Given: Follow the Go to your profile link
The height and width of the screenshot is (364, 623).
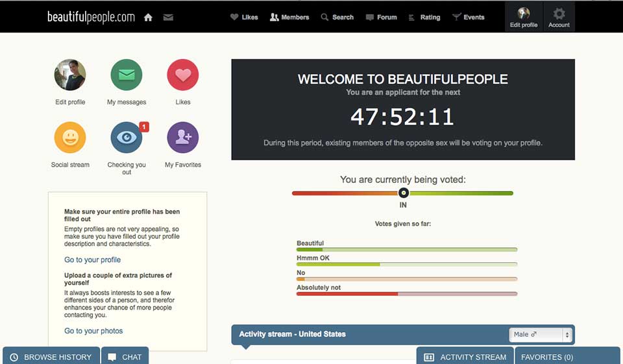Looking at the screenshot, I should pyautogui.click(x=92, y=260).
